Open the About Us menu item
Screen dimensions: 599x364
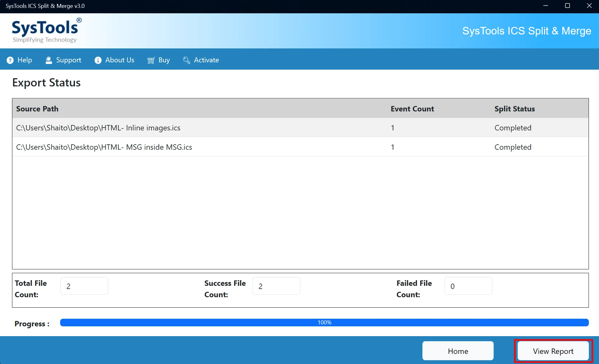point(115,60)
